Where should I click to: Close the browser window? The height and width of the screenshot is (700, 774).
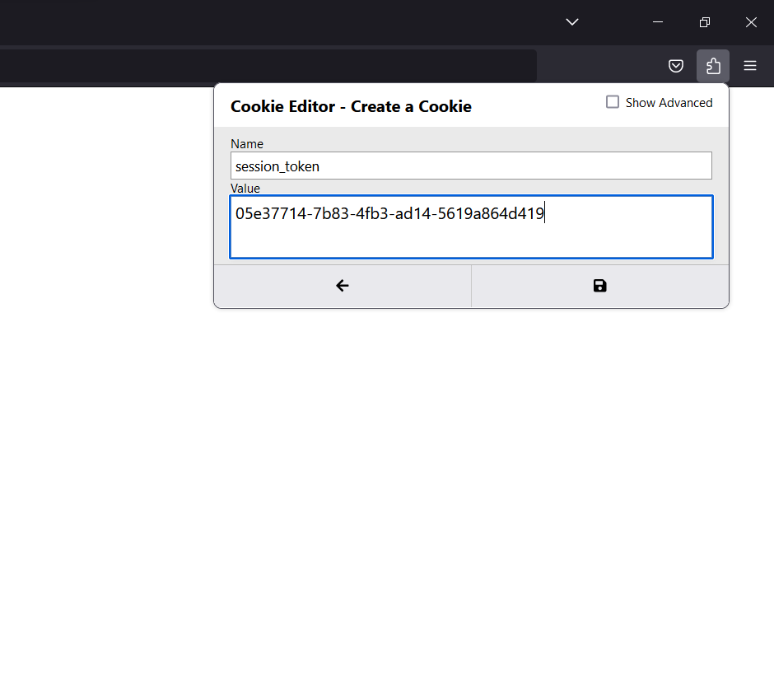751,22
